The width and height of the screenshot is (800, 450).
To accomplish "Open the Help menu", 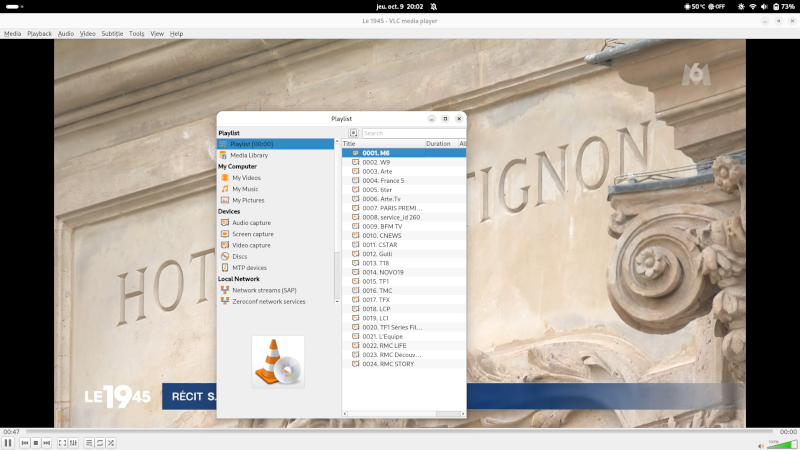I will [176, 34].
